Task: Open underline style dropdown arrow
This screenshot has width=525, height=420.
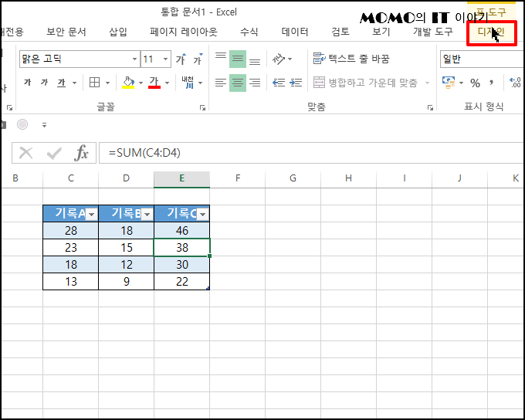Action: pos(74,83)
